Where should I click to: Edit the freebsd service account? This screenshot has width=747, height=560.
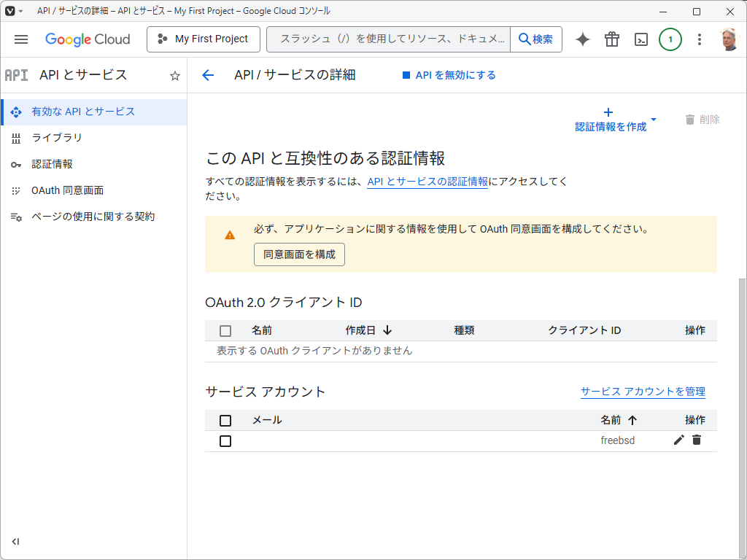click(x=678, y=440)
